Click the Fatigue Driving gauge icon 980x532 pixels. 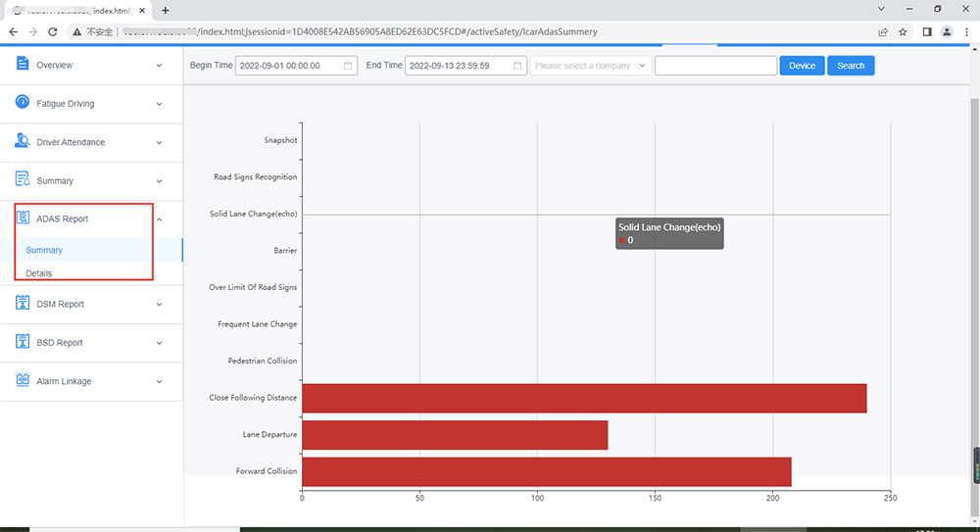tap(23, 102)
